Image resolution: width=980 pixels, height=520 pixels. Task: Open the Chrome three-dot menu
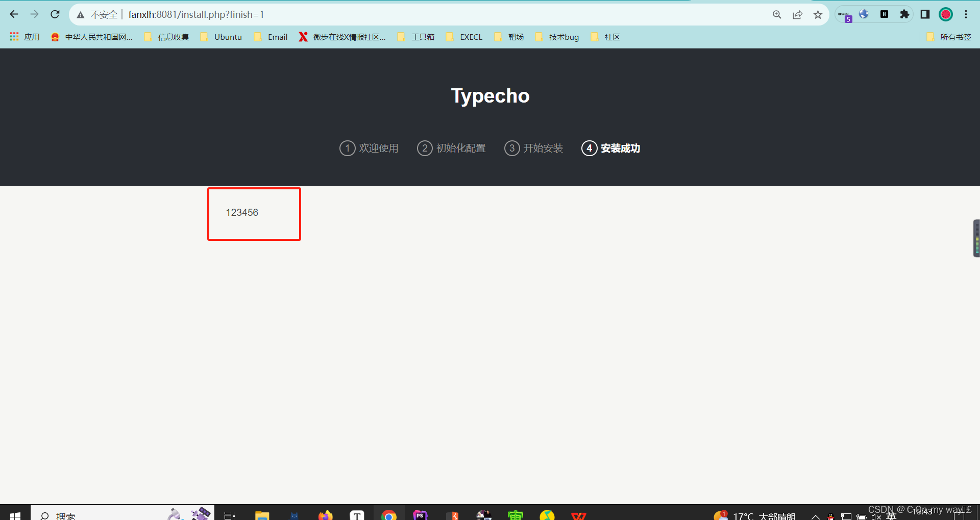pos(966,14)
